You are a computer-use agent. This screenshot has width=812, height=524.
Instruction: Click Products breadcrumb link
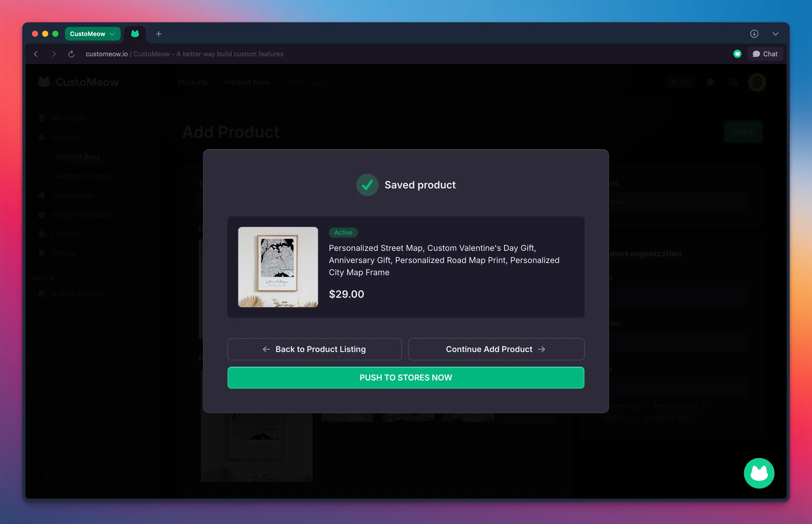(193, 82)
